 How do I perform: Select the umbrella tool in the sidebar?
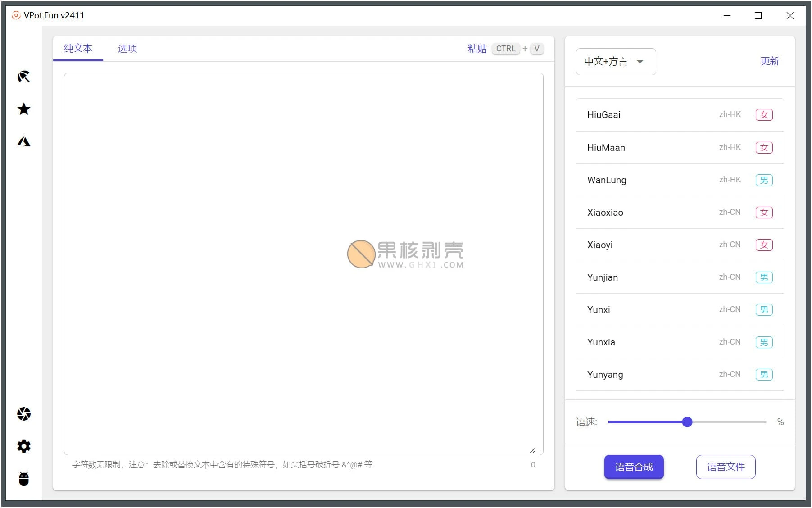(x=23, y=77)
